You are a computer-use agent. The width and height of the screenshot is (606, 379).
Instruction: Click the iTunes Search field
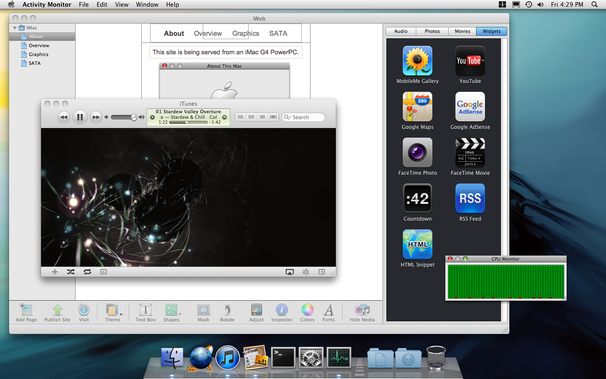pyautogui.click(x=303, y=117)
